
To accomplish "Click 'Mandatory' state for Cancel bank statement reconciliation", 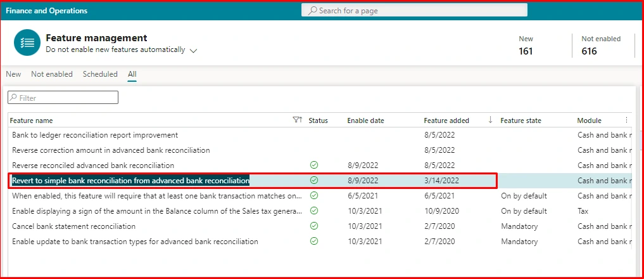I will pyautogui.click(x=519, y=226).
